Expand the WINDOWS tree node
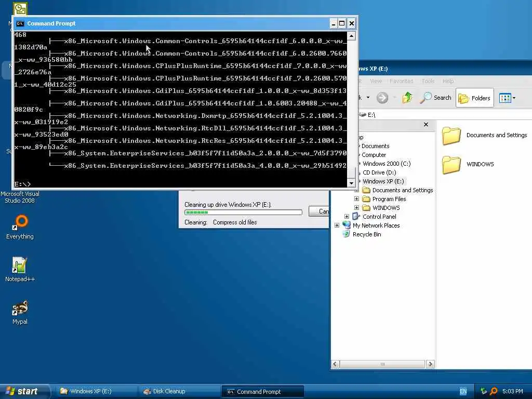This screenshot has width=532, height=399. [x=356, y=208]
